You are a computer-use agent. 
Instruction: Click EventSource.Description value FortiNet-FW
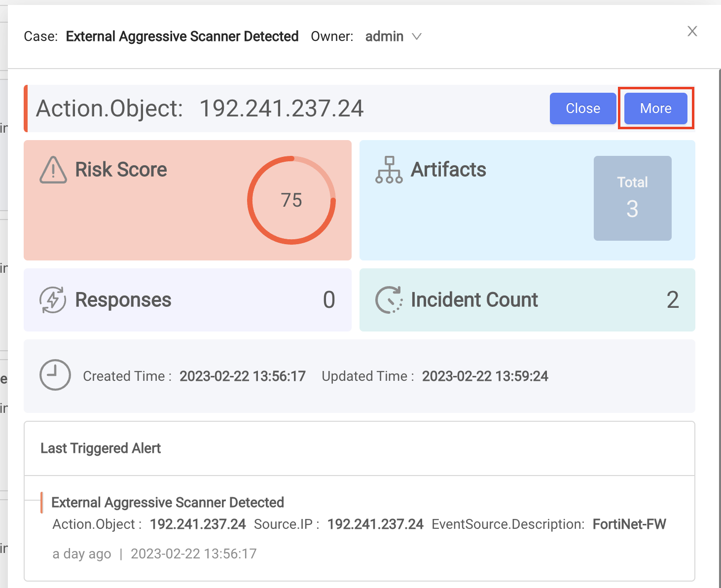pyautogui.click(x=629, y=524)
